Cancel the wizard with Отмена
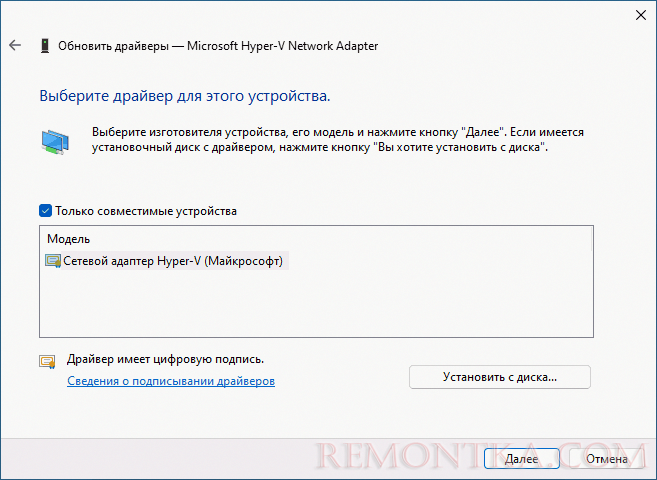Screen dimensions: 657x480 [x=606, y=459]
